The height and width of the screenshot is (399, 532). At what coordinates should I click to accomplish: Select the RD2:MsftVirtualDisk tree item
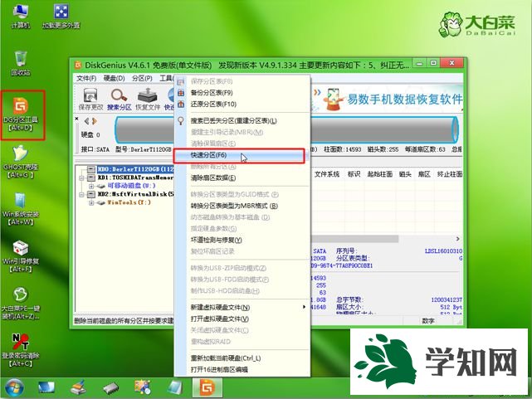click(x=136, y=195)
